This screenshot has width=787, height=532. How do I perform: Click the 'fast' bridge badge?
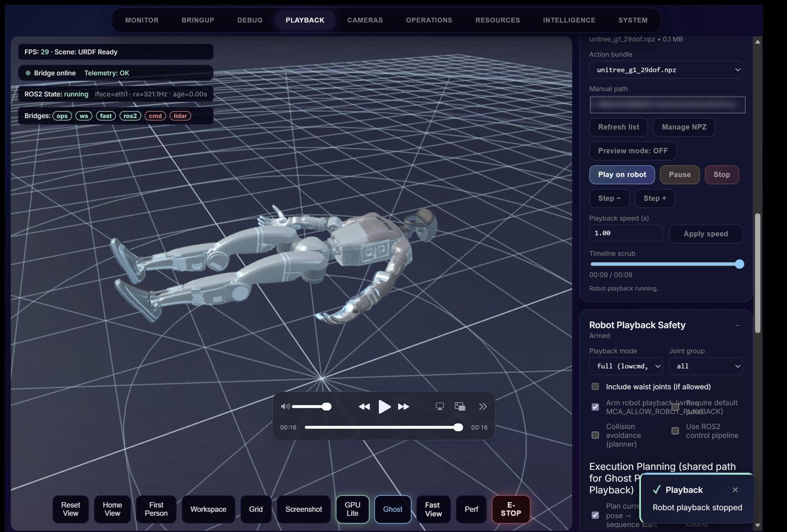click(x=106, y=116)
